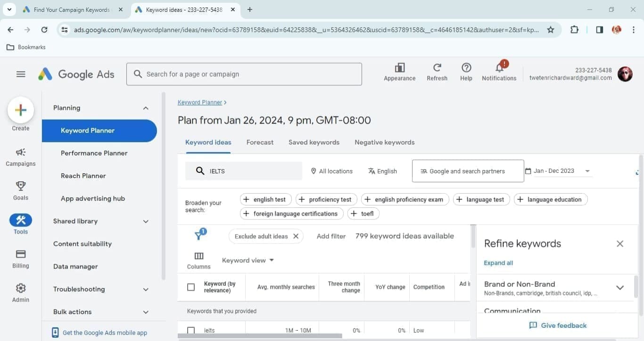Change the English language setting
644x341 pixels.
[x=382, y=171]
